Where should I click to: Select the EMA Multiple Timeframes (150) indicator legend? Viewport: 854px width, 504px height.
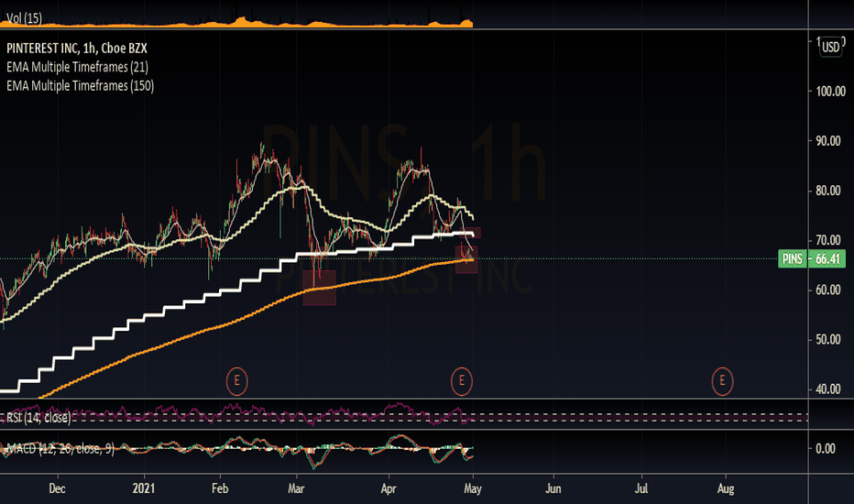pos(80,85)
